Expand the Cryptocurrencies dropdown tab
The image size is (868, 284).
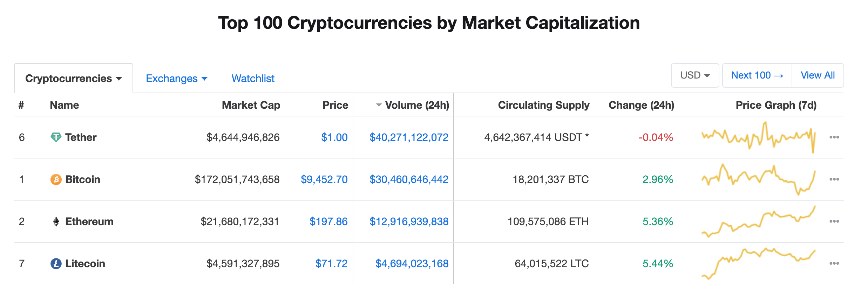74,78
